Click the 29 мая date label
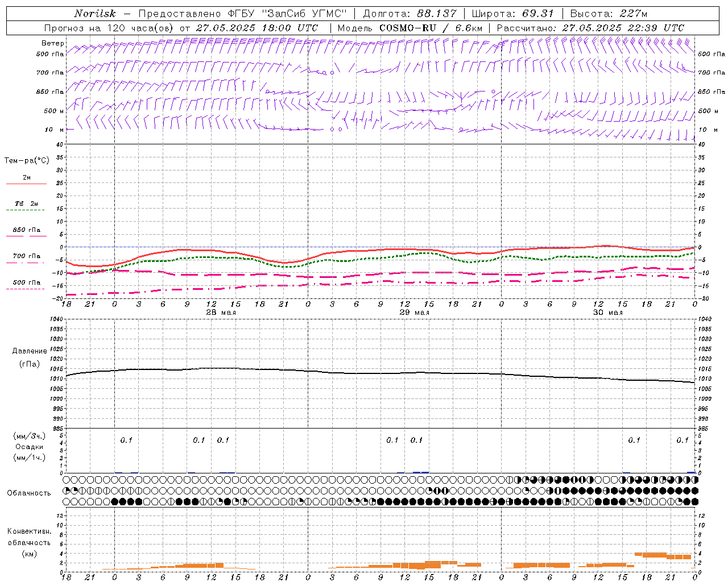The image size is (728, 582). click(x=415, y=313)
